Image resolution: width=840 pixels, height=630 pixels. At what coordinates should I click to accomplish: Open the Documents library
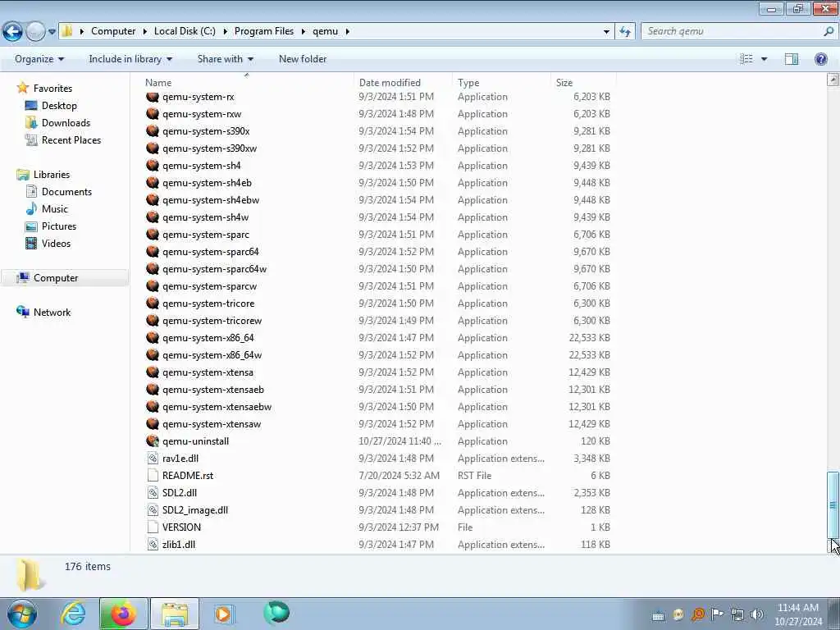point(66,192)
